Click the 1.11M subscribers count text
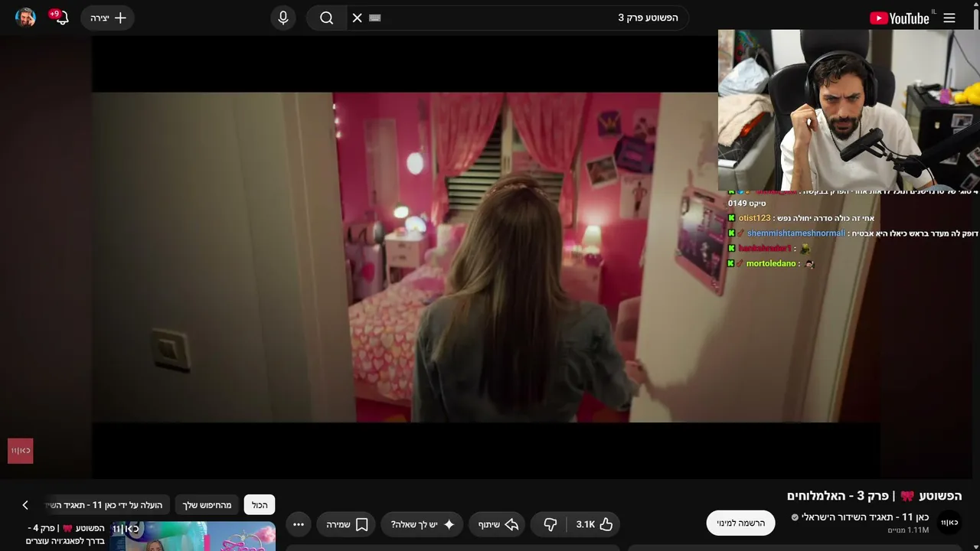The width and height of the screenshot is (980, 551). pos(908,530)
